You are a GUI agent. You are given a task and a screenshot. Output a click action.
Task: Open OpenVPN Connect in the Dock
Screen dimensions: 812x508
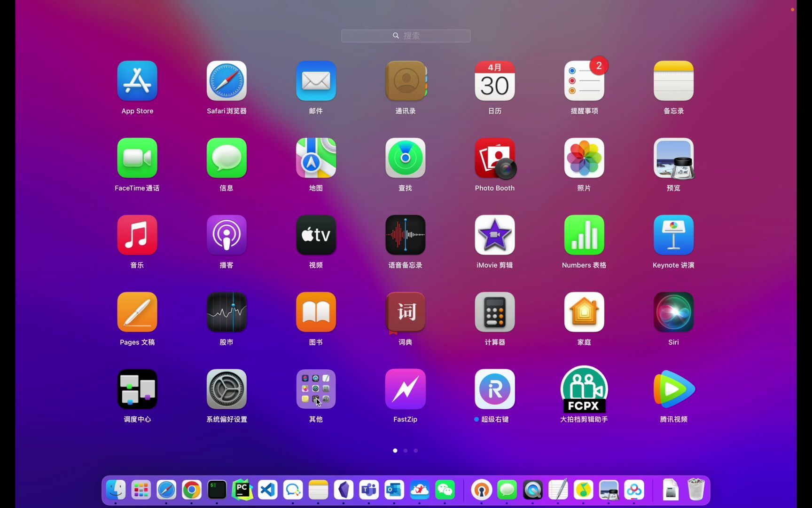tap(482, 490)
